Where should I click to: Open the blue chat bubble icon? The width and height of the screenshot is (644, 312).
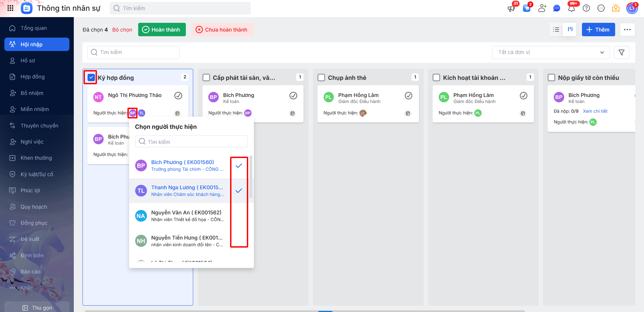[557, 8]
